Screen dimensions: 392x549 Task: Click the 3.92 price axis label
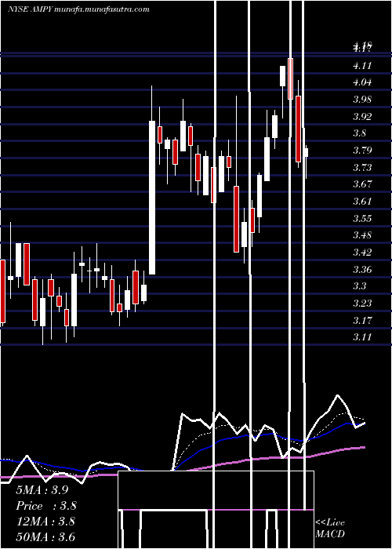click(x=362, y=116)
